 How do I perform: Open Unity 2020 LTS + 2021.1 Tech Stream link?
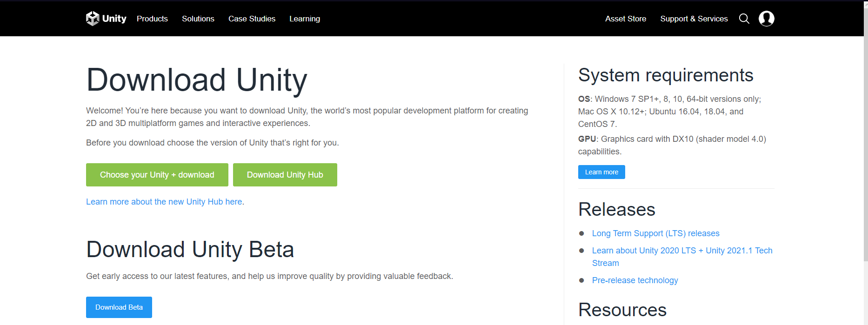(681, 251)
